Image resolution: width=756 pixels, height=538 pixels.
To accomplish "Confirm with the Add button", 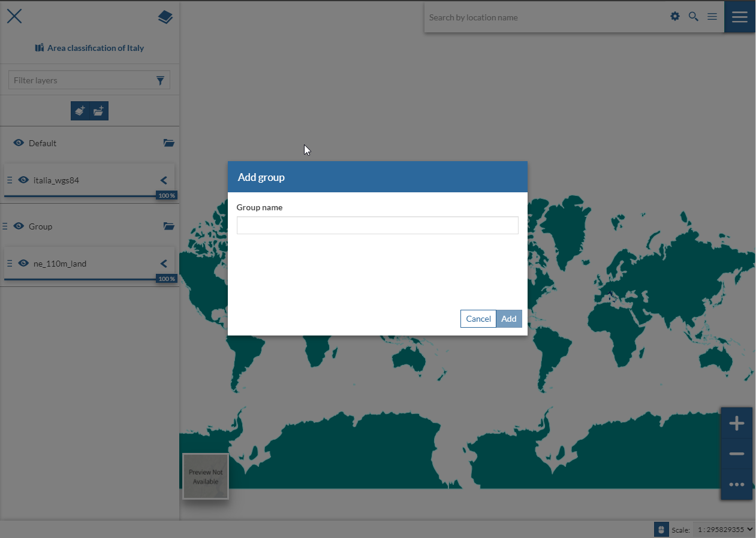I will 509,319.
